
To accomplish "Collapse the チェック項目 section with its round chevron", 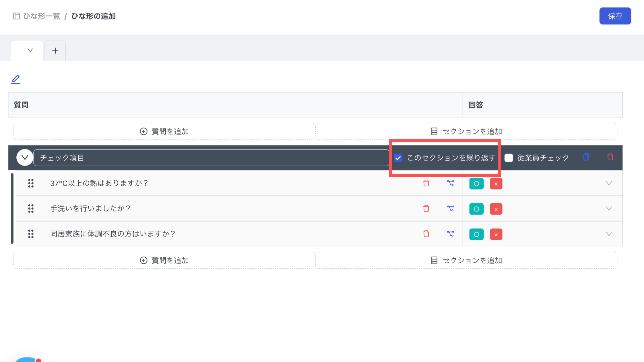I will pyautogui.click(x=25, y=157).
